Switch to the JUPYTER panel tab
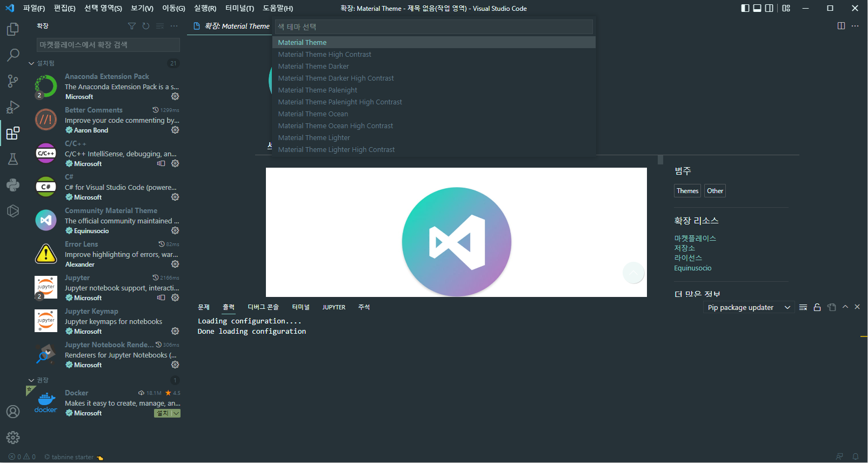This screenshot has width=868, height=463. click(x=334, y=307)
